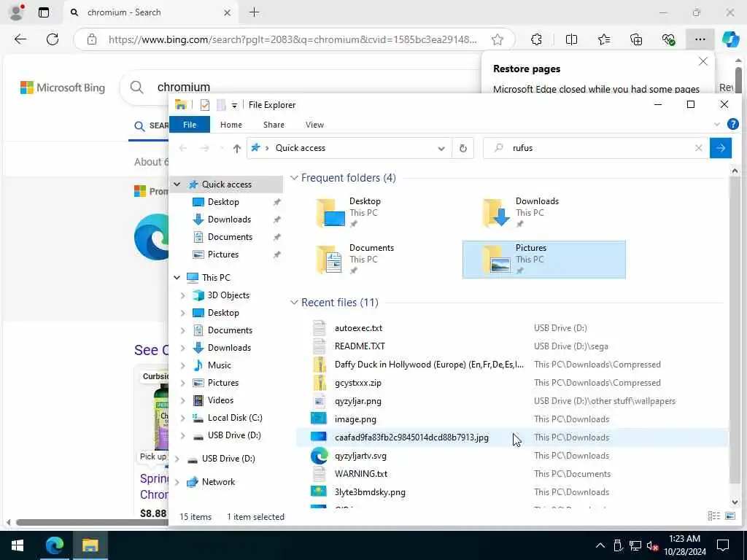Click File Explorer New folder quick access icon
Image resolution: width=747 pixels, height=560 pixels.
click(x=221, y=105)
